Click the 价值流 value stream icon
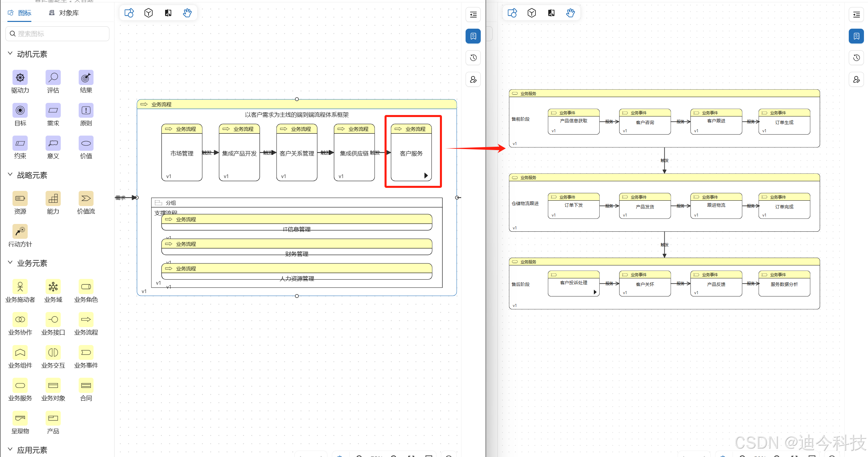The width and height of the screenshot is (868, 457). 86,198
